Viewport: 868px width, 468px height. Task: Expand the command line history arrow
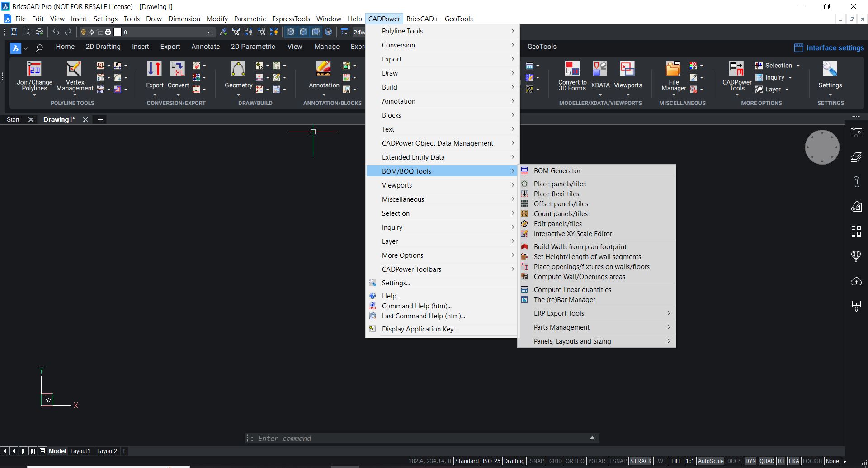click(592, 438)
